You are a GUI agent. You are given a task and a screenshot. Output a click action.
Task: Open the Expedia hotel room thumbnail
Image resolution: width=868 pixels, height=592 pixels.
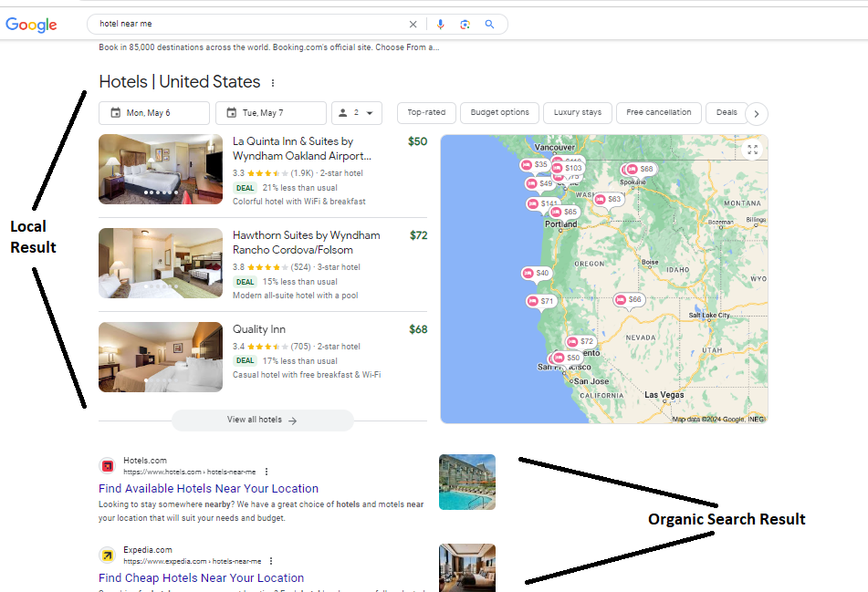(467, 567)
